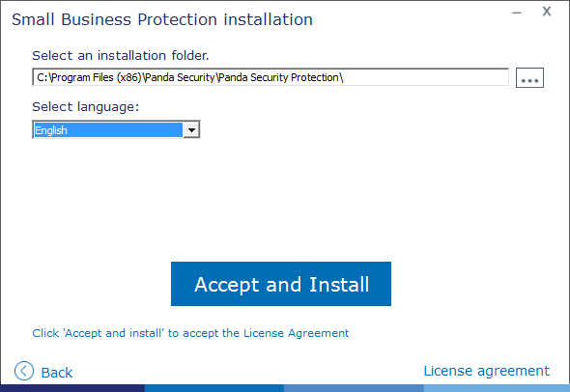Open the License agreement link
This screenshot has width=570, height=392.
point(486,371)
